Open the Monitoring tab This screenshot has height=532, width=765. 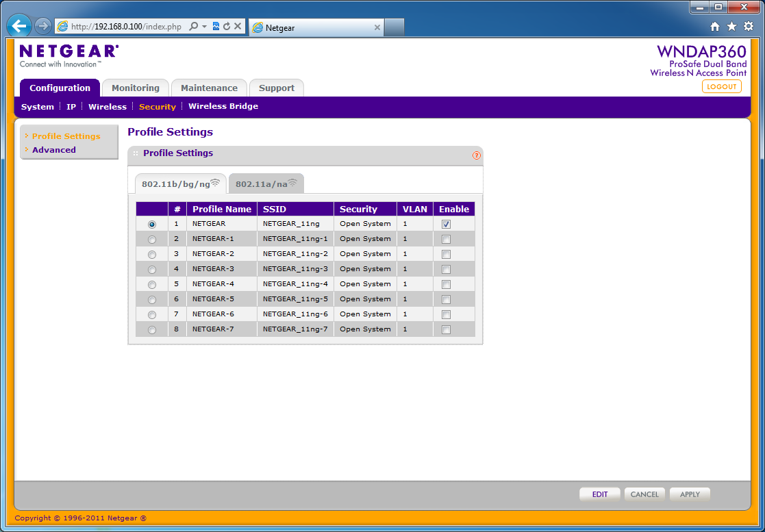[x=136, y=88]
